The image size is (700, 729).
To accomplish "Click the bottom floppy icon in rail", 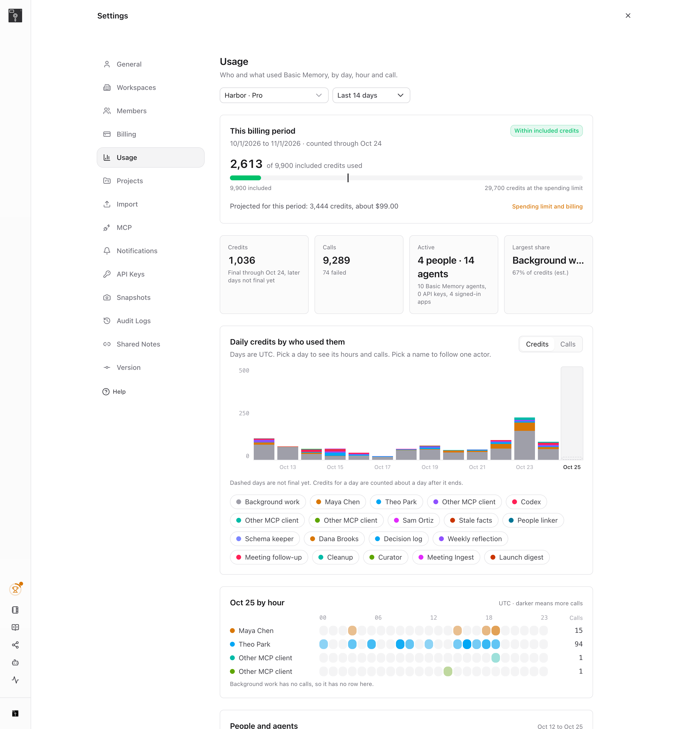I will tap(15, 713).
